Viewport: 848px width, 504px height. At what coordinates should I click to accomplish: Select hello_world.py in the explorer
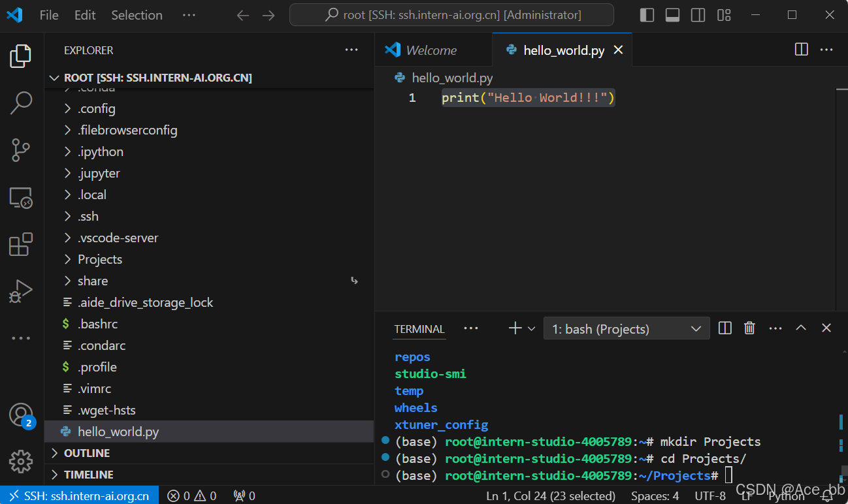(x=209, y=432)
